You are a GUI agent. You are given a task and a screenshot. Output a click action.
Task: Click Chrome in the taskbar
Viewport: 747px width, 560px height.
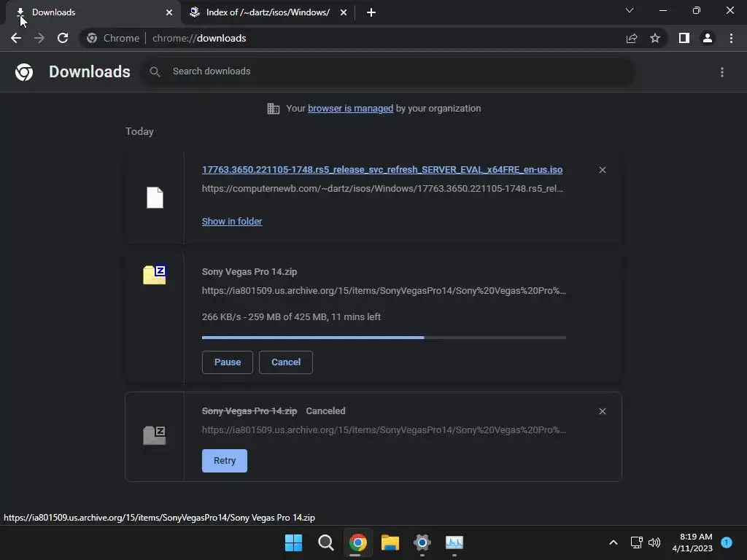click(357, 542)
